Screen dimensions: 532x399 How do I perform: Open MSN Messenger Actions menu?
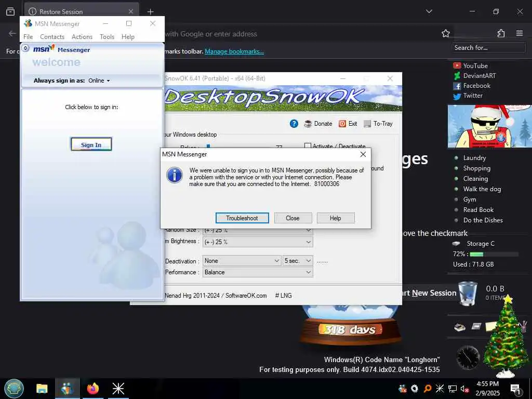tap(82, 37)
